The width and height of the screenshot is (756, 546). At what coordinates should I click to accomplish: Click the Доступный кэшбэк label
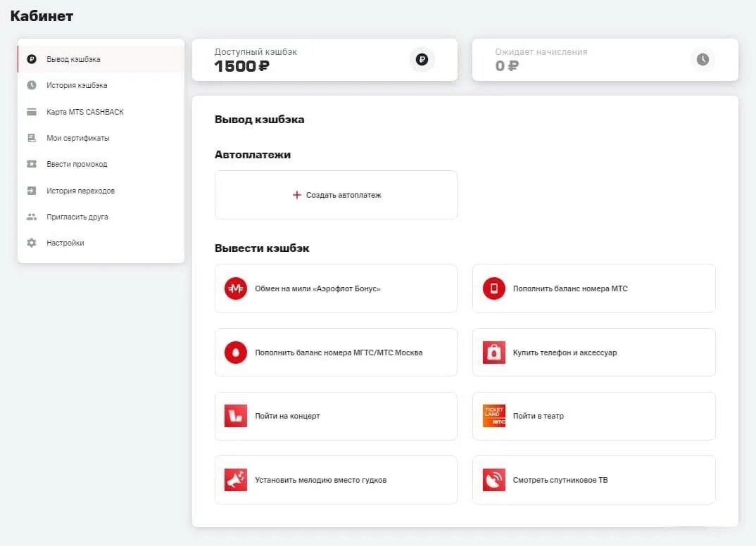click(x=256, y=51)
